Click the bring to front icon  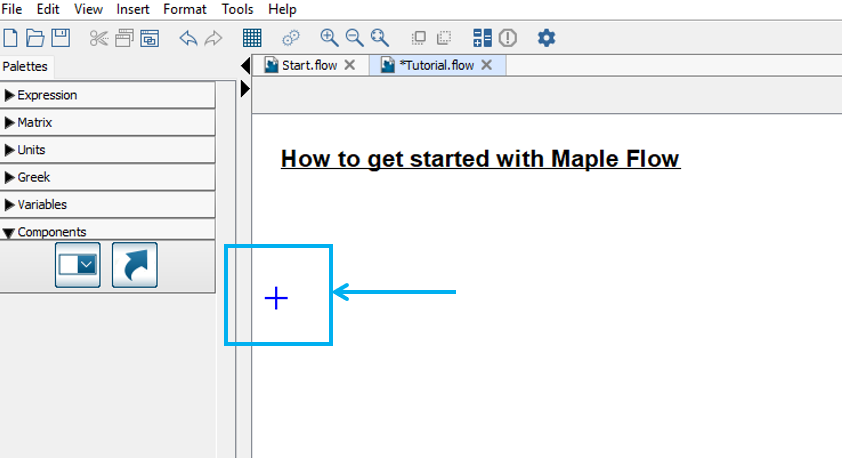coord(418,38)
